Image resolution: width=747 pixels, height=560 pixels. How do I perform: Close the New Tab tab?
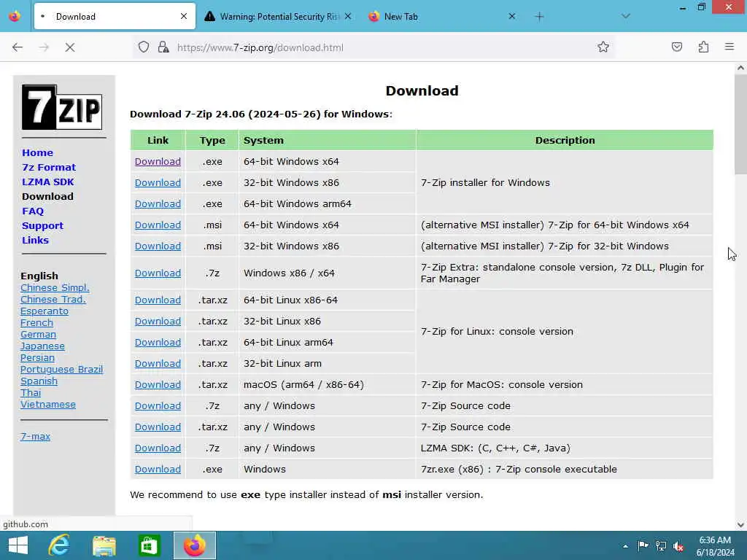pos(511,16)
